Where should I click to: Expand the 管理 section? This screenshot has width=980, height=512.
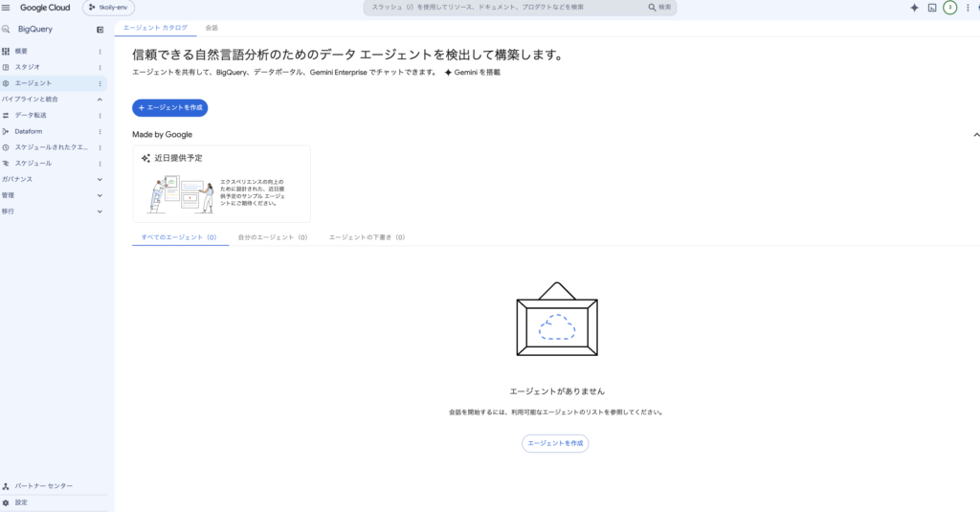pos(100,195)
